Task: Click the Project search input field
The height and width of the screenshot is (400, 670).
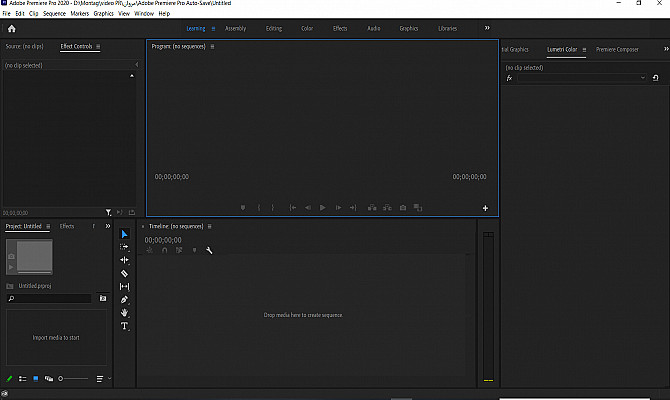Action: (x=50, y=298)
